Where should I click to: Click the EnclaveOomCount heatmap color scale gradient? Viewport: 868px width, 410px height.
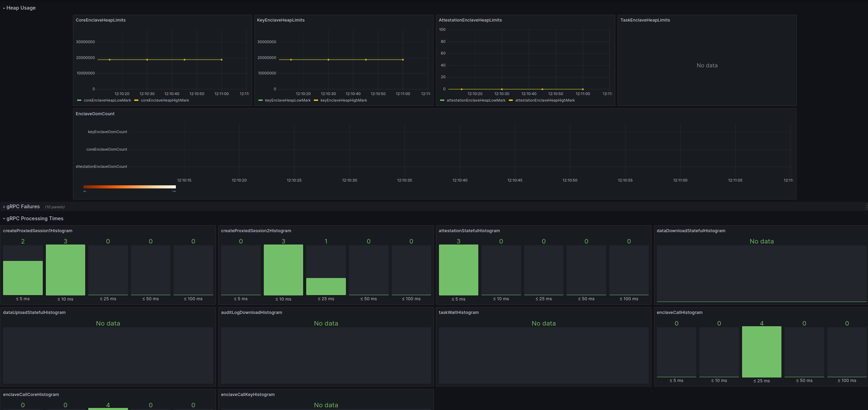coord(130,187)
